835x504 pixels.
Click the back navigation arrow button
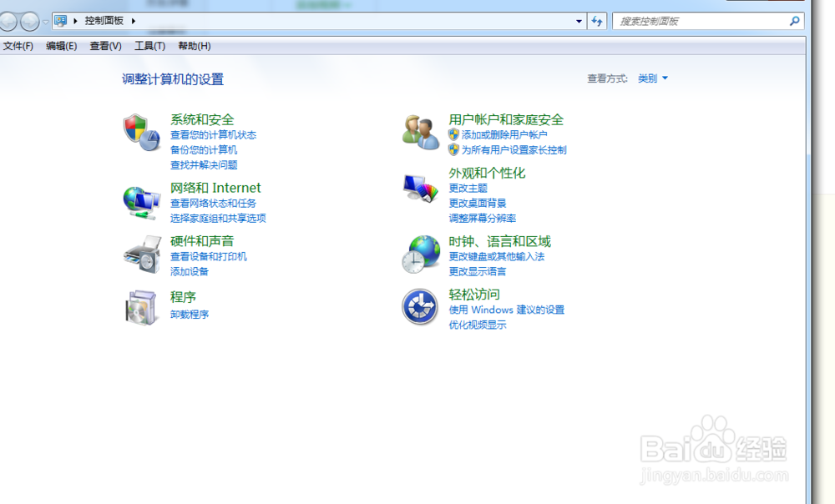pos(8,22)
